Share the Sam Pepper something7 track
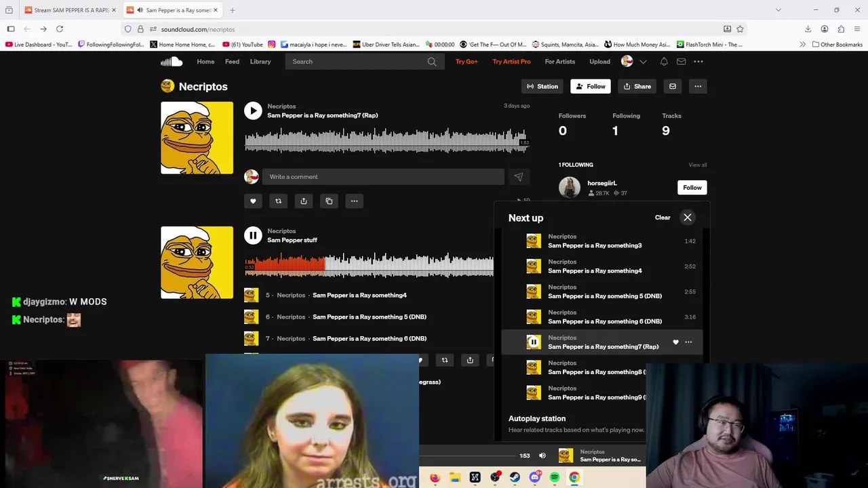 coord(304,201)
